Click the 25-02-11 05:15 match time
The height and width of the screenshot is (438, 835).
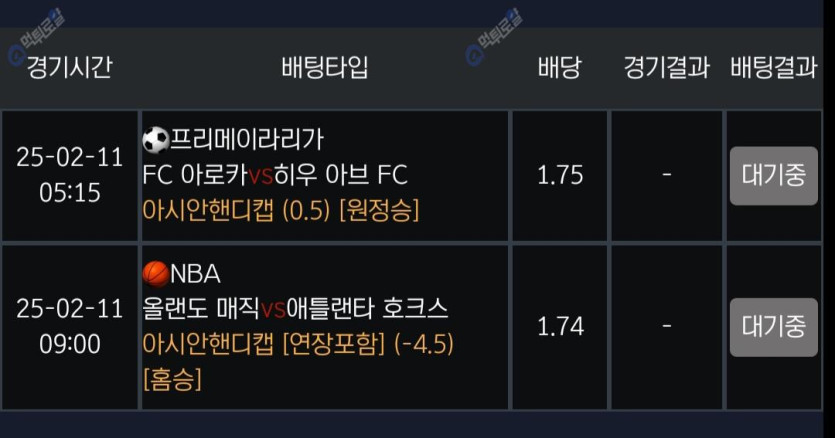point(69,175)
